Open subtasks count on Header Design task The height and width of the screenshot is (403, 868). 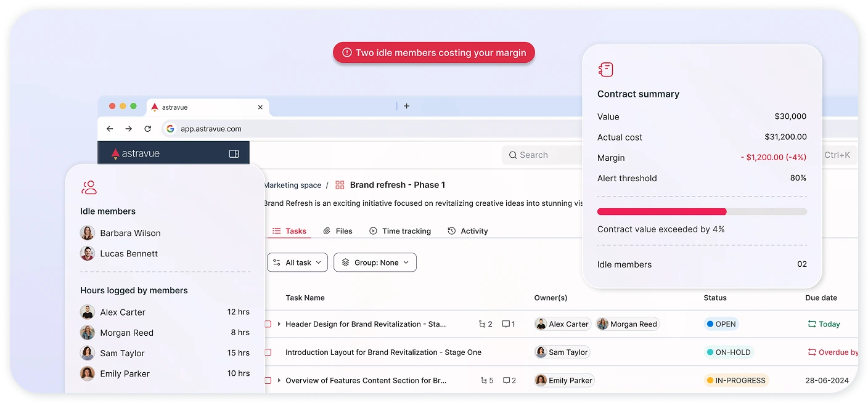click(486, 324)
